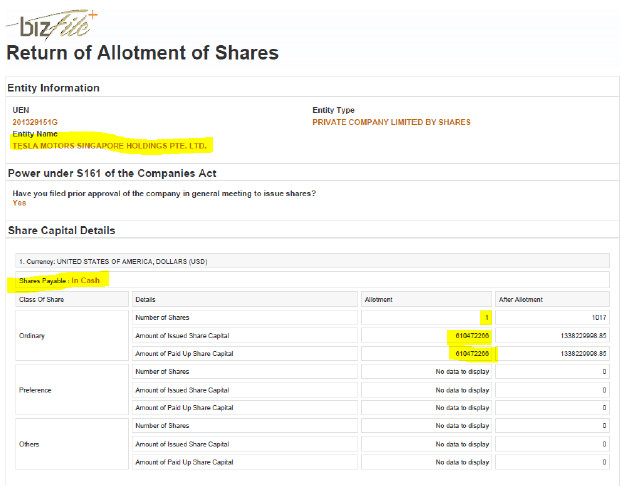Click the Currency USD row

click(312, 261)
